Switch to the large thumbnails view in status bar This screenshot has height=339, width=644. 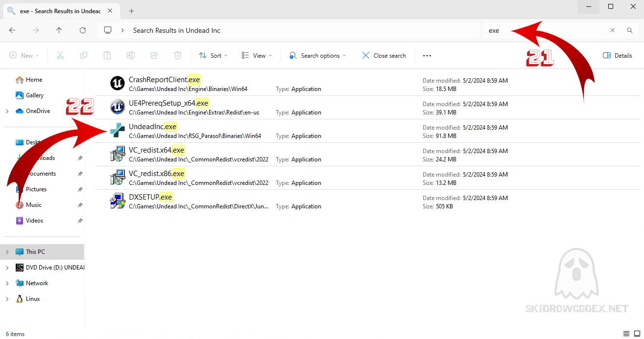click(636, 334)
